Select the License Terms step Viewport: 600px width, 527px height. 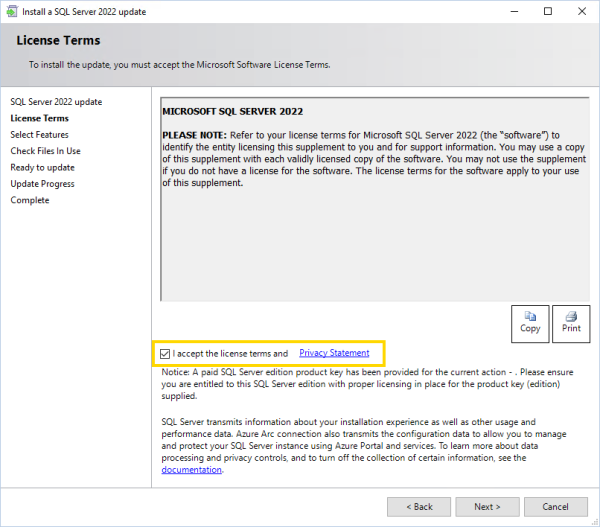[x=39, y=118]
